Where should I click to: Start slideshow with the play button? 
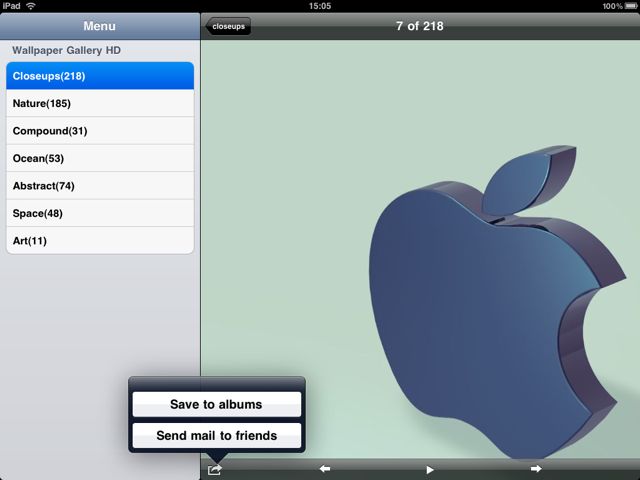coord(429,470)
